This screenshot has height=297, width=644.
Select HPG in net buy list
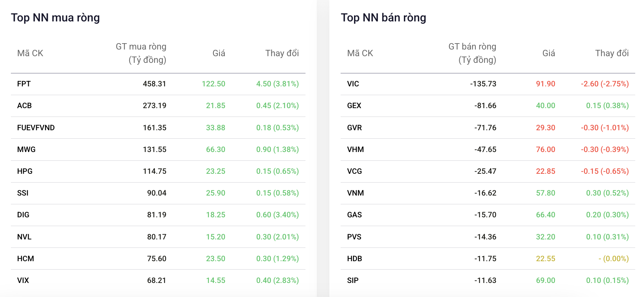(x=25, y=171)
